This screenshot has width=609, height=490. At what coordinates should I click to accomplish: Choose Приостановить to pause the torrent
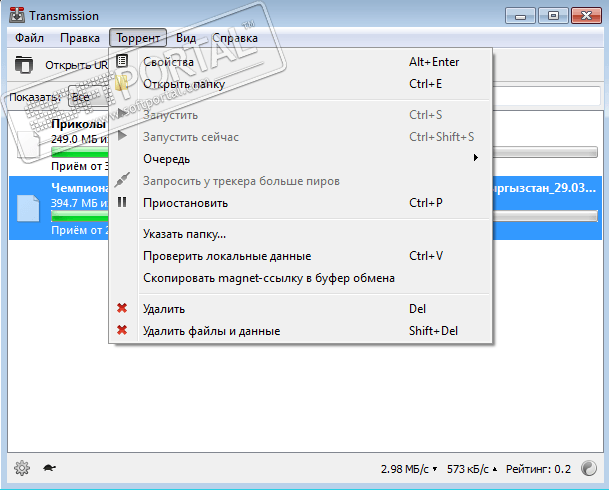pos(300,203)
